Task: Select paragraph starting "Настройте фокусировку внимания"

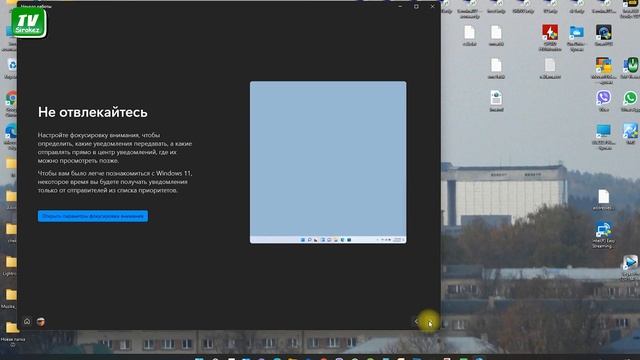Action: tap(115, 148)
